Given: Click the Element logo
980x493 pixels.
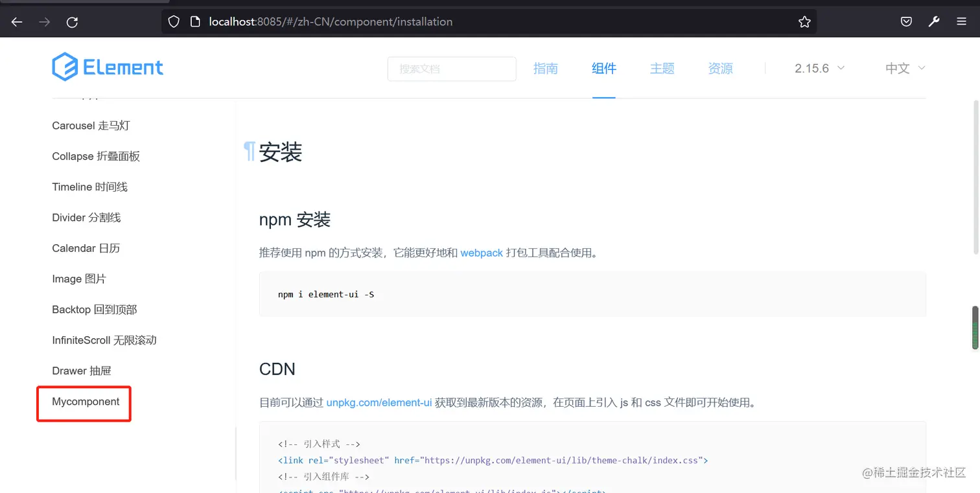Looking at the screenshot, I should coord(108,67).
